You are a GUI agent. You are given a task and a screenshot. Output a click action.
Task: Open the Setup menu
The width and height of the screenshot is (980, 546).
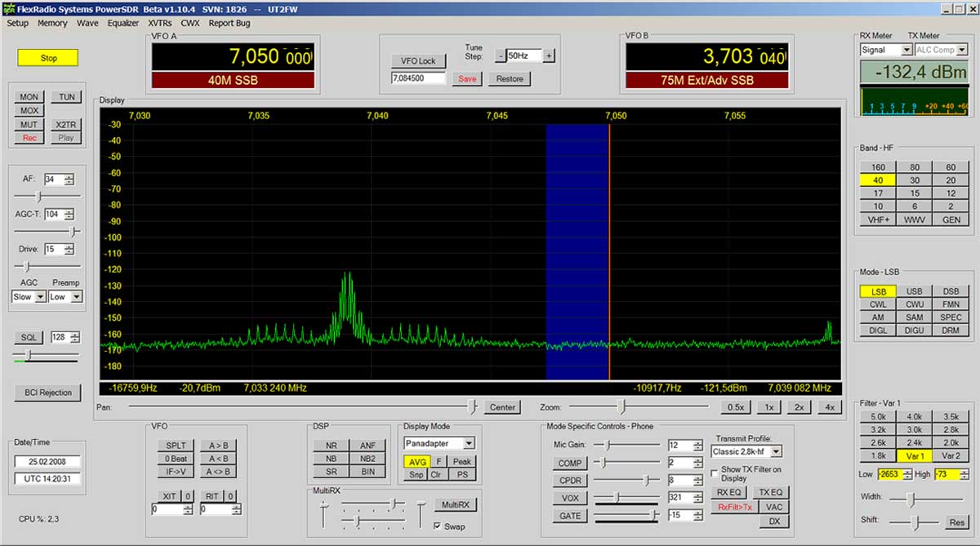pos(17,23)
